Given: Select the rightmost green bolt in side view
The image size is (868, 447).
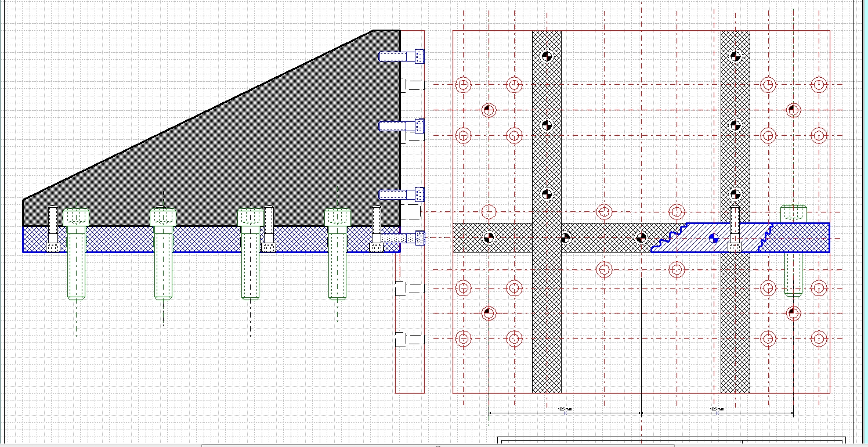Looking at the screenshot, I should click(x=337, y=261).
